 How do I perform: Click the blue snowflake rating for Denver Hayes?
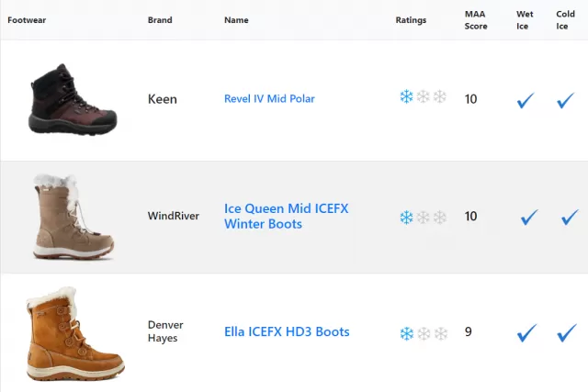point(407,333)
